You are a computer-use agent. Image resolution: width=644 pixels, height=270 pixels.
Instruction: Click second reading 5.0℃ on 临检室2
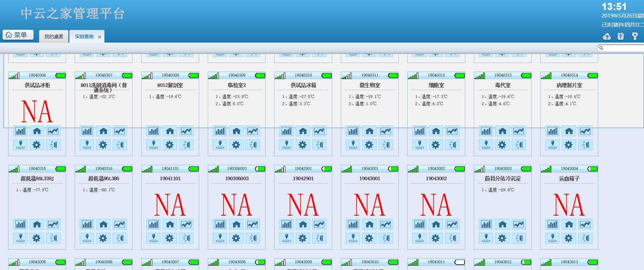(x=230, y=104)
